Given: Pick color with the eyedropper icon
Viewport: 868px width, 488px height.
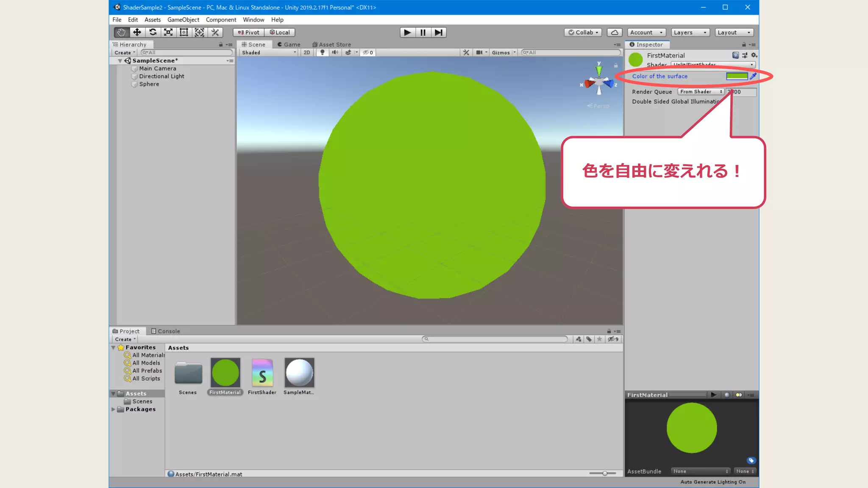Looking at the screenshot, I should tap(753, 76).
